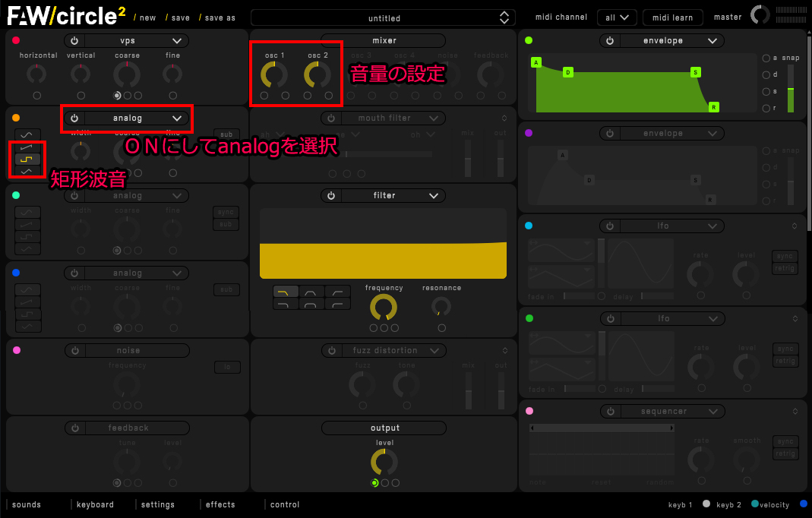
Task: Click save as in the top bar
Action: click(220, 17)
